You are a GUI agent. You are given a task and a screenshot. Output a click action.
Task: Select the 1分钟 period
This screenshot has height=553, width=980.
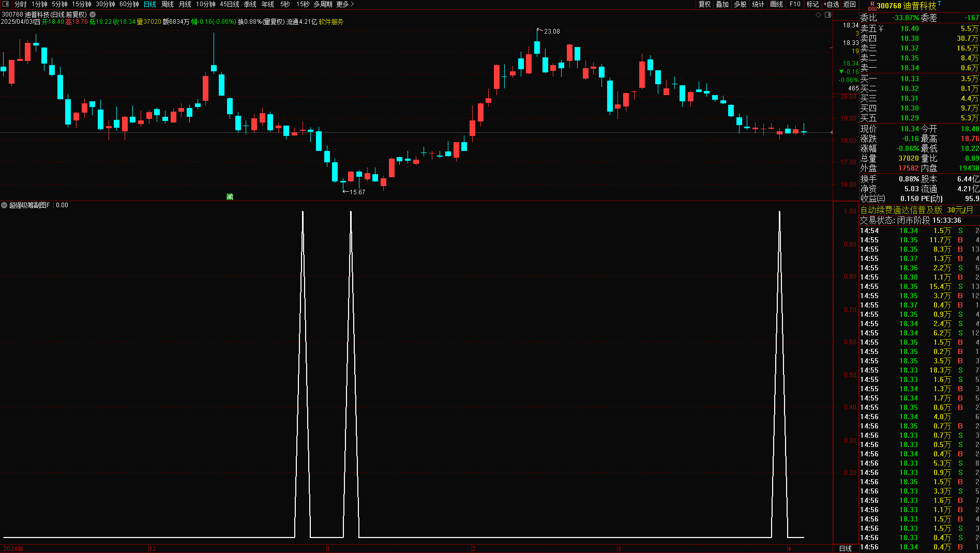[x=39, y=4]
